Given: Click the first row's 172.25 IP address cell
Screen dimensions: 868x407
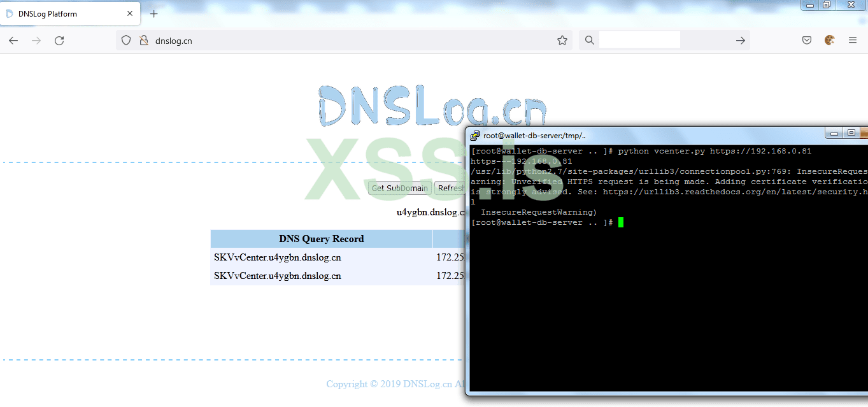Looking at the screenshot, I should [450, 257].
